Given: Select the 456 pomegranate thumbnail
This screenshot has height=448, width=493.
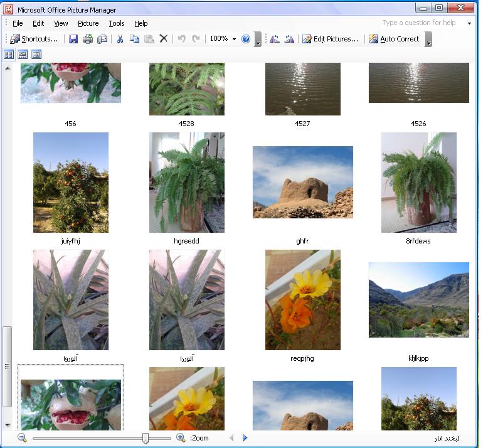Looking at the screenshot, I should coord(71,83).
